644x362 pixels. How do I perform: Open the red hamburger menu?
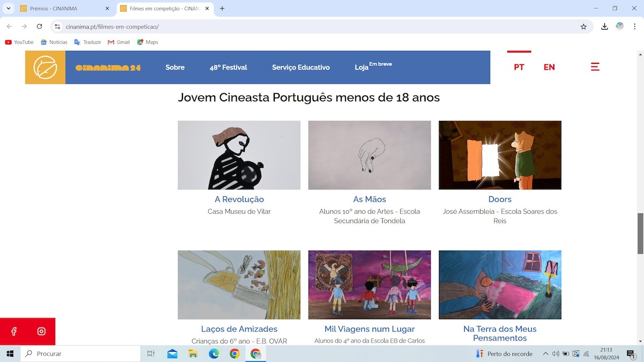click(595, 67)
